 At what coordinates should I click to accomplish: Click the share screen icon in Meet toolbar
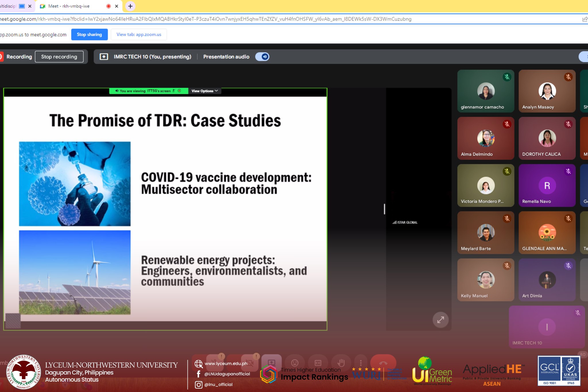271,362
